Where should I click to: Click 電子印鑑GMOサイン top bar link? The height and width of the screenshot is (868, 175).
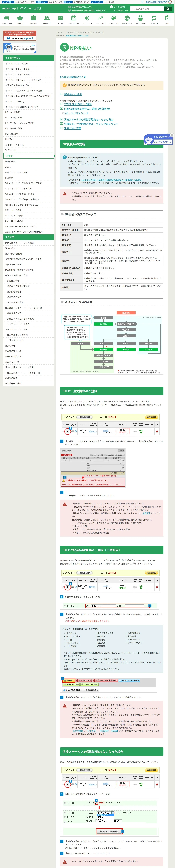click(x=81, y=2)
